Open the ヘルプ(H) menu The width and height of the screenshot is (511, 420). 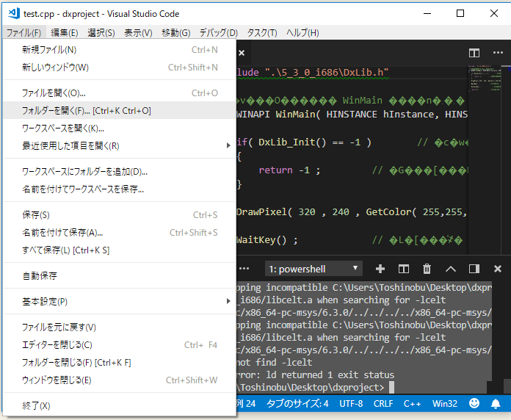(x=302, y=32)
